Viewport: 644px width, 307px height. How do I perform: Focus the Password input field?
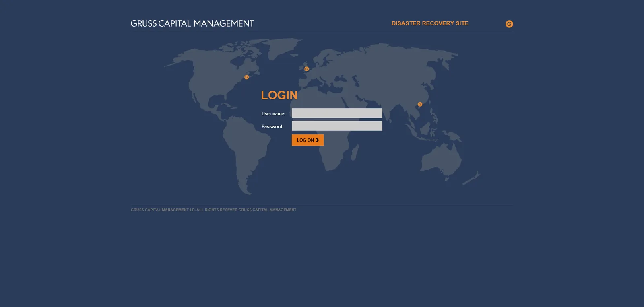(x=337, y=126)
